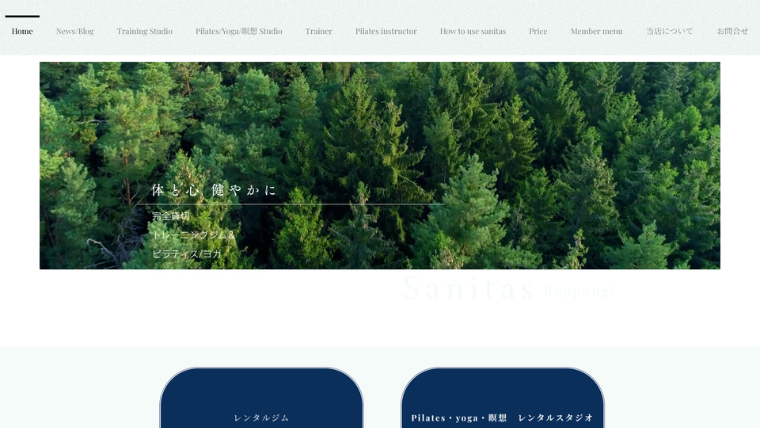Click the トレーニングジム＆ text line
760x428 pixels.
click(193, 235)
